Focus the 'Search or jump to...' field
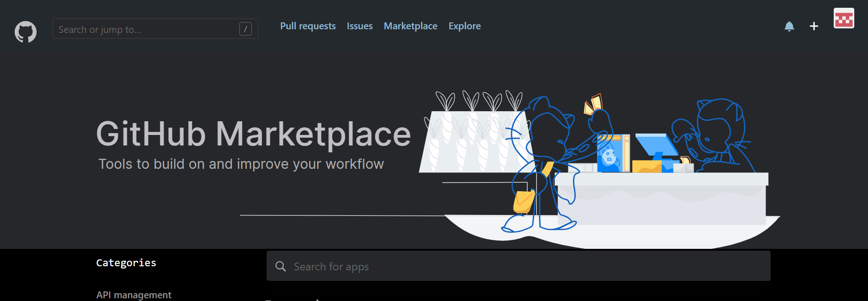 coord(155,29)
